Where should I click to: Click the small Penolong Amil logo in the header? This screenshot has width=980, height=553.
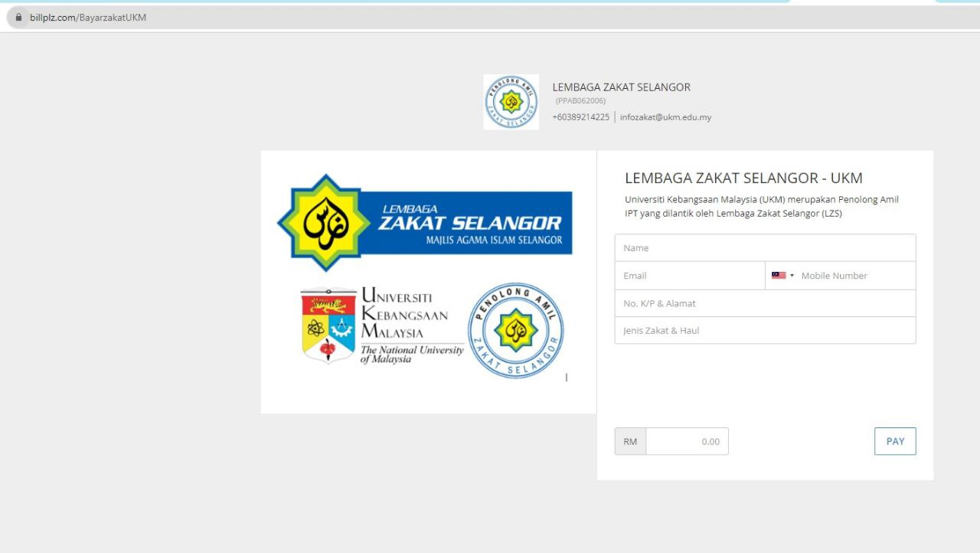click(511, 102)
